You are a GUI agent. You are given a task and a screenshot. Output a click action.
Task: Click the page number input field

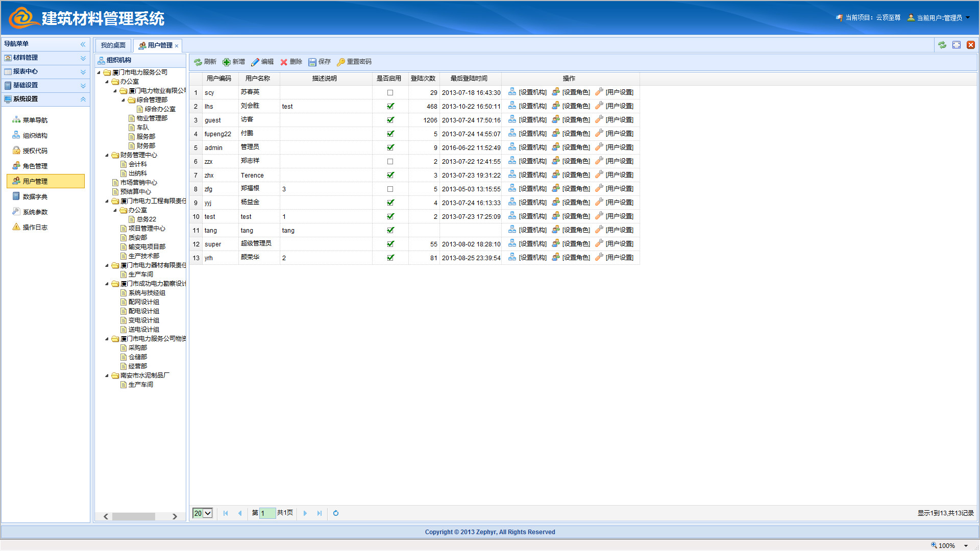coord(267,513)
